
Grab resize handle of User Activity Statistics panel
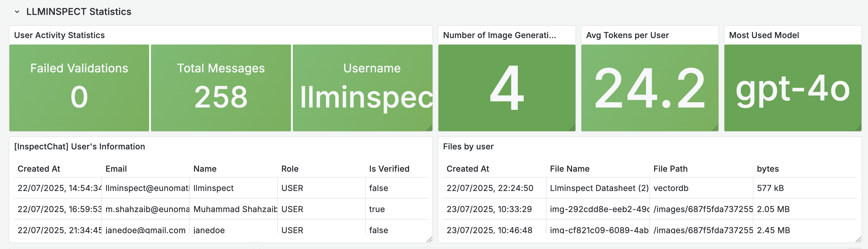click(429, 128)
